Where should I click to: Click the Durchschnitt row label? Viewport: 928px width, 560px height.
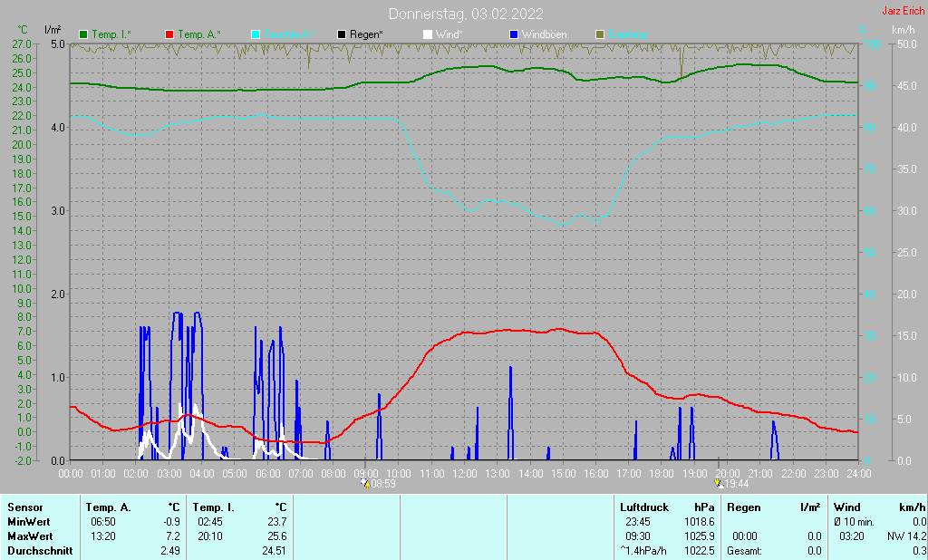(x=39, y=550)
